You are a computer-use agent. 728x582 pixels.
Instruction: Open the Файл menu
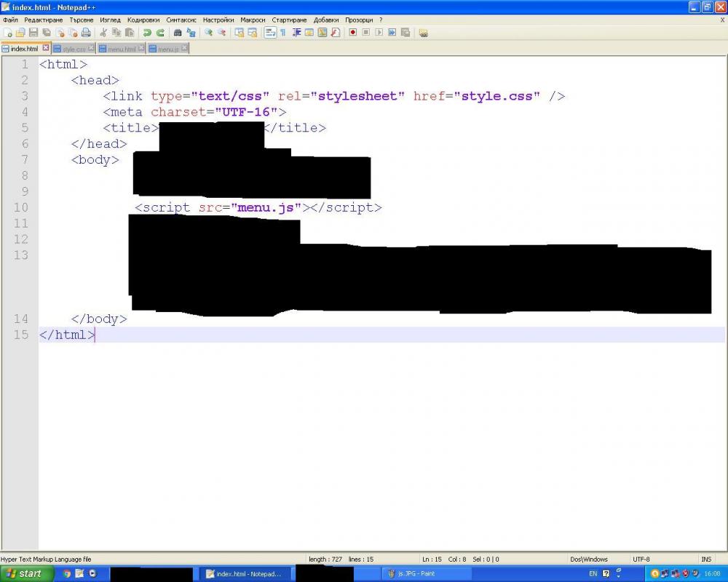pos(10,20)
